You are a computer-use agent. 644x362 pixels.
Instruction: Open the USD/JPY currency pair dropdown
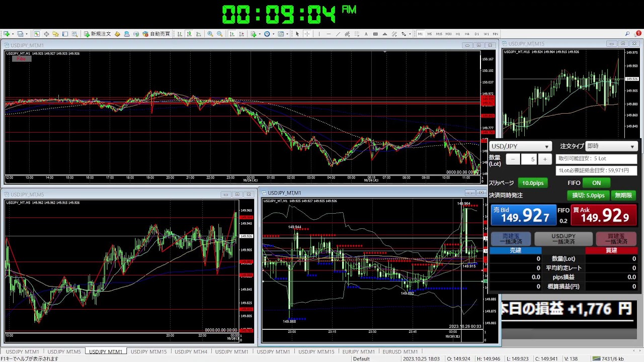520,146
